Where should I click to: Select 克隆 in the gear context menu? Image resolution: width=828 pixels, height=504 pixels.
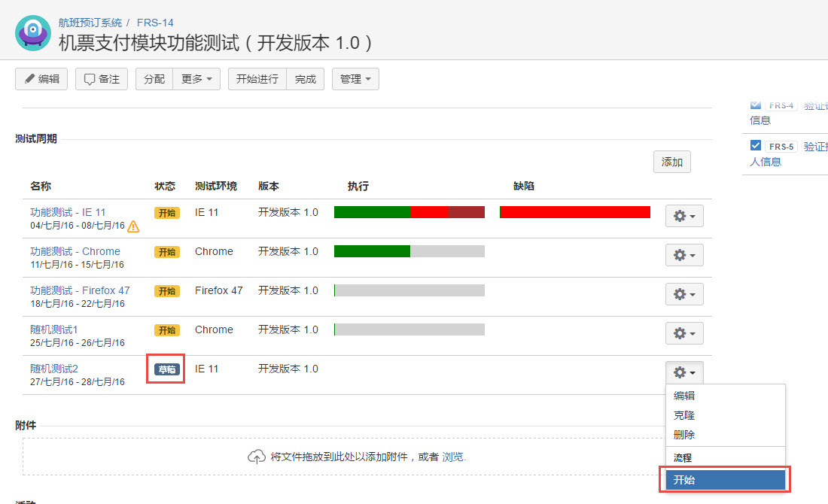(726, 415)
